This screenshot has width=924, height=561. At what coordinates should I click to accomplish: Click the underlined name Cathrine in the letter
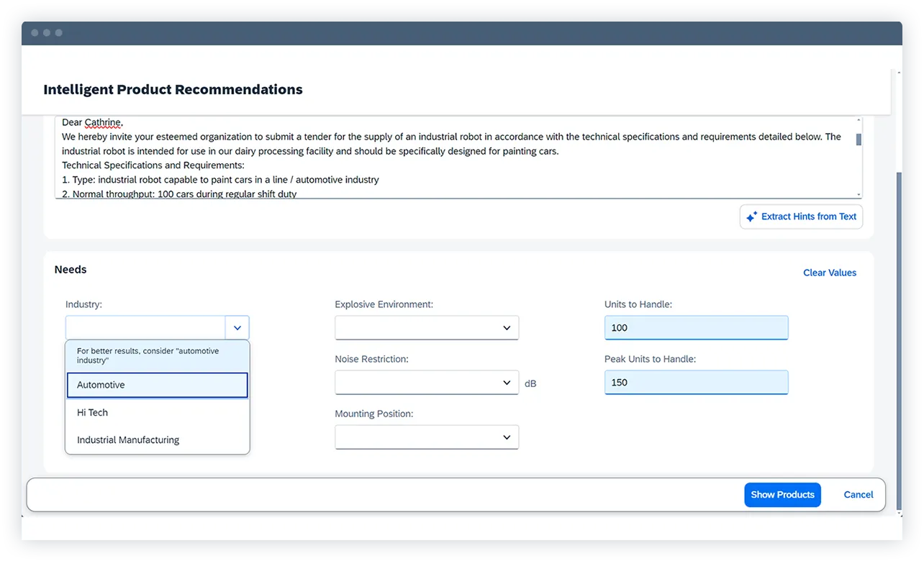pos(101,122)
